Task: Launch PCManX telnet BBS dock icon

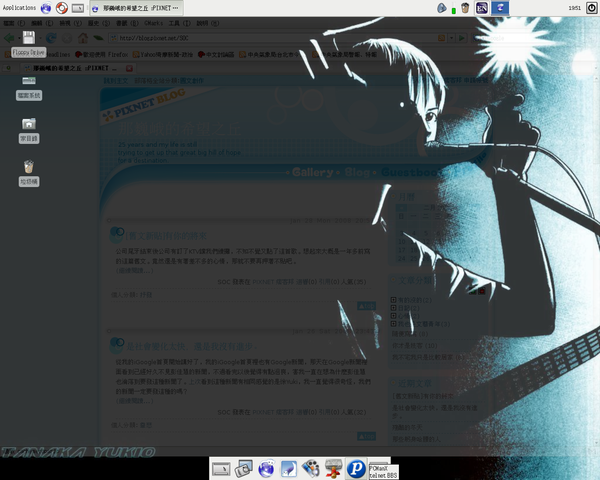Action: (x=356, y=469)
